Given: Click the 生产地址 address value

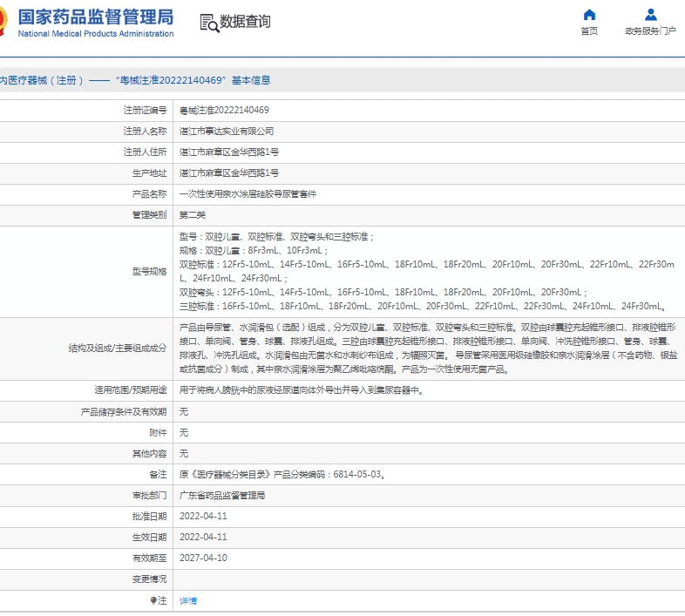Looking at the screenshot, I should (x=229, y=173).
